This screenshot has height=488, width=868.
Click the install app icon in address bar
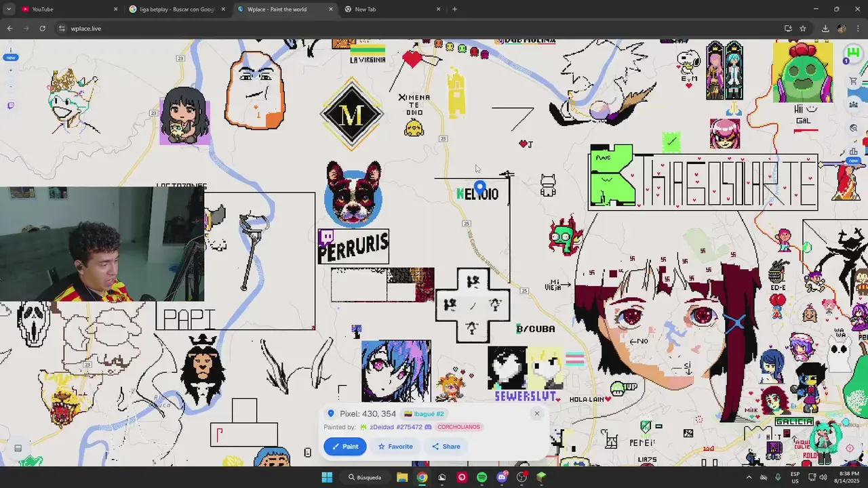click(x=788, y=28)
